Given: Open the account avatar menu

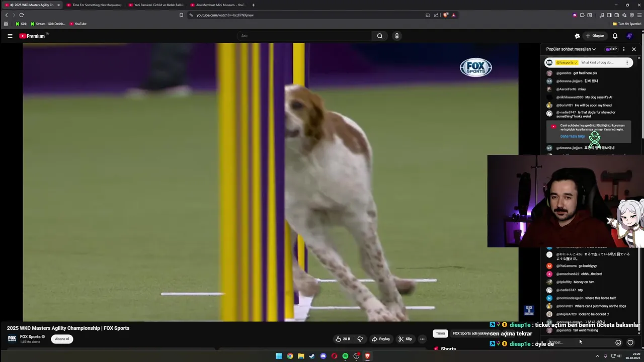Looking at the screenshot, I should (x=629, y=36).
